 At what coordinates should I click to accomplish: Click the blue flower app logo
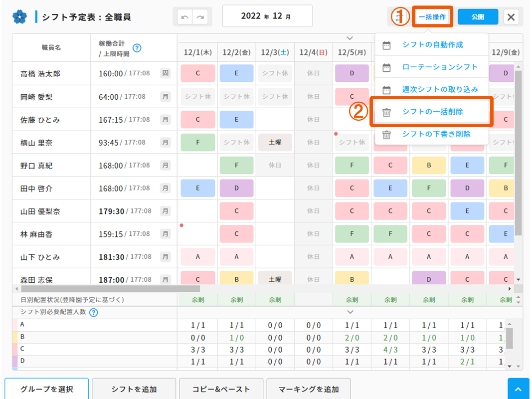pos(20,17)
